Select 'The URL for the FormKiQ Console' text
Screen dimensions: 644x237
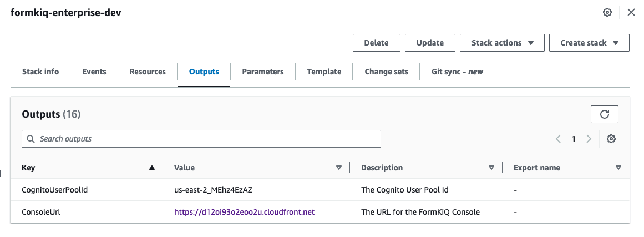pos(420,213)
